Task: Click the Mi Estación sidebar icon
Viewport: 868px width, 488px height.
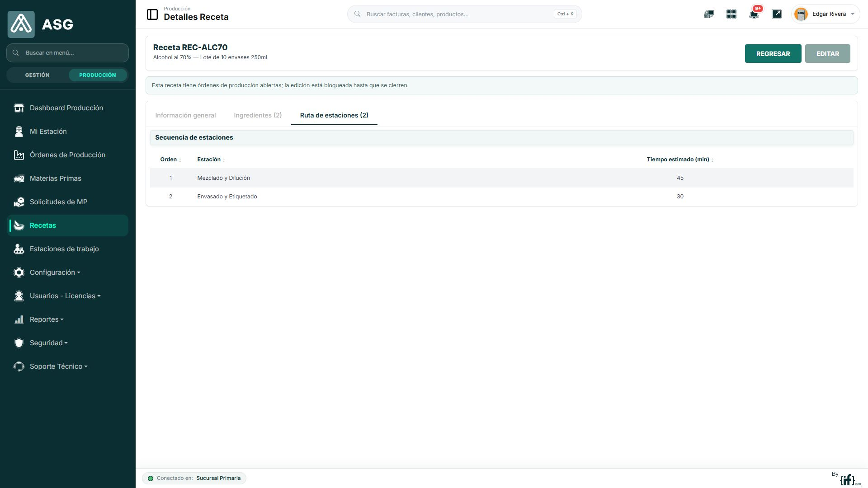Action: pos(19,131)
